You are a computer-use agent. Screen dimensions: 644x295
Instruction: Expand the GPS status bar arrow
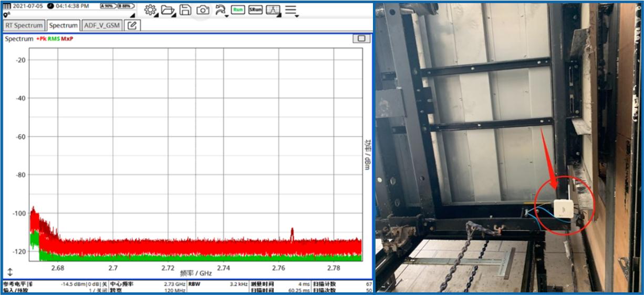click(132, 15)
